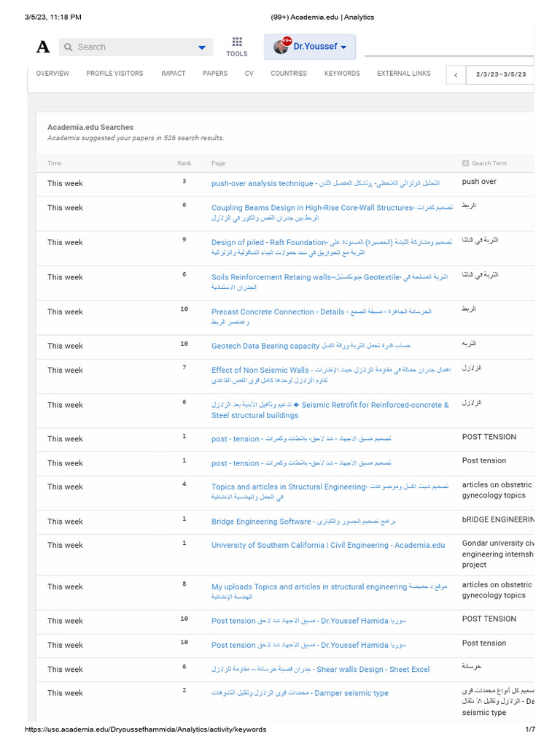Go to the Countries tab
This screenshot has width=560, height=747.
pyautogui.click(x=289, y=74)
